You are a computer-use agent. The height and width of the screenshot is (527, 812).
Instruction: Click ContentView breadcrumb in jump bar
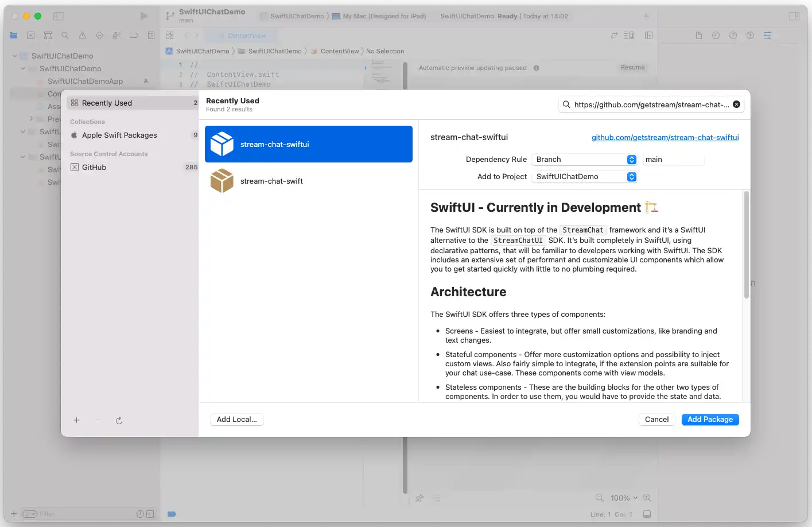point(339,51)
